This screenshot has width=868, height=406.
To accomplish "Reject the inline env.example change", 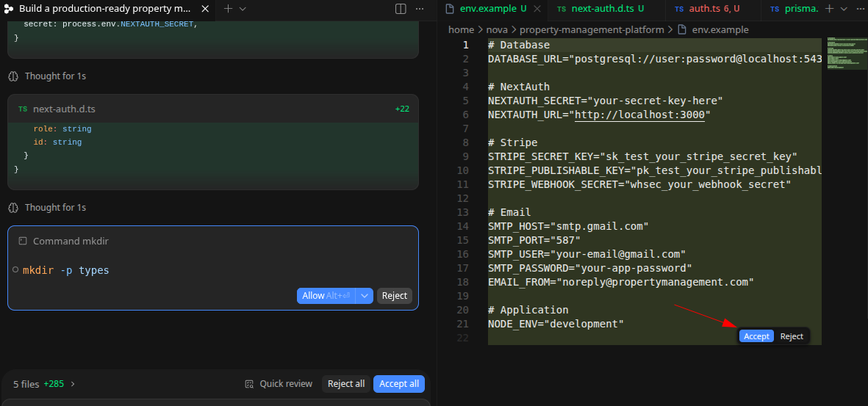I will pyautogui.click(x=792, y=336).
